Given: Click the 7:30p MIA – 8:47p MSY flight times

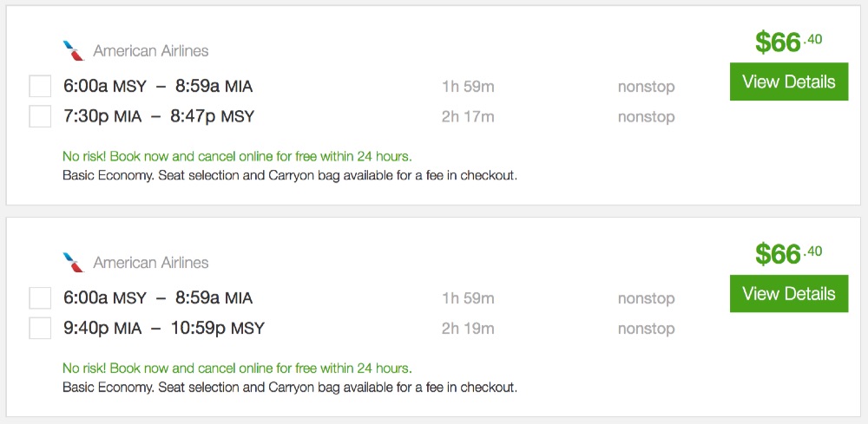Looking at the screenshot, I should (x=159, y=116).
